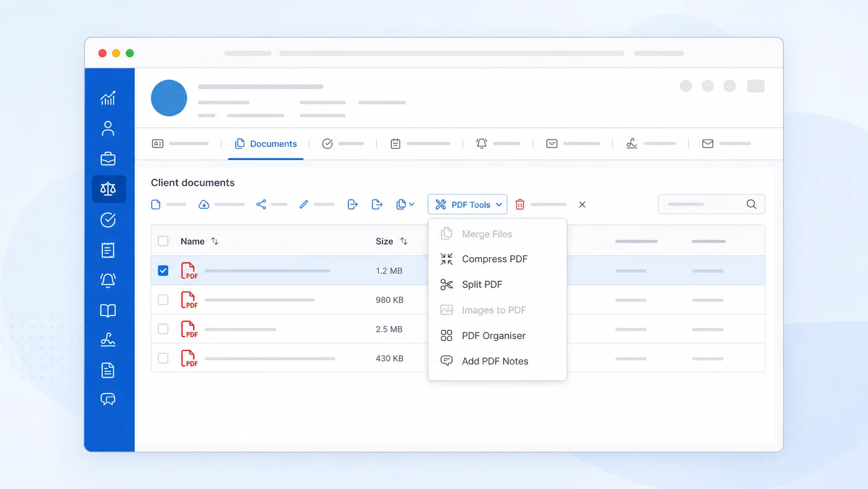Open the signature icon in sidebar
868x489 pixels.
click(108, 340)
